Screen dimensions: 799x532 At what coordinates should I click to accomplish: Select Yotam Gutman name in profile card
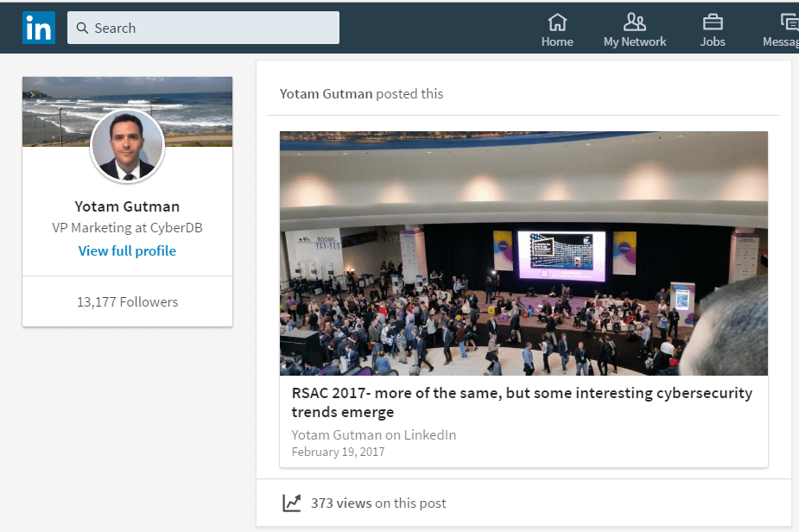tap(127, 206)
